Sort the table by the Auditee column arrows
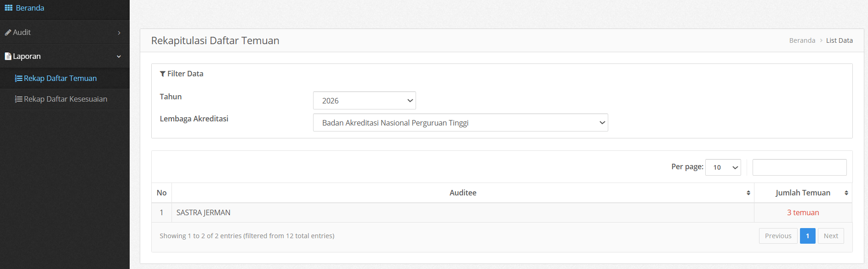868x269 pixels. 748,193
